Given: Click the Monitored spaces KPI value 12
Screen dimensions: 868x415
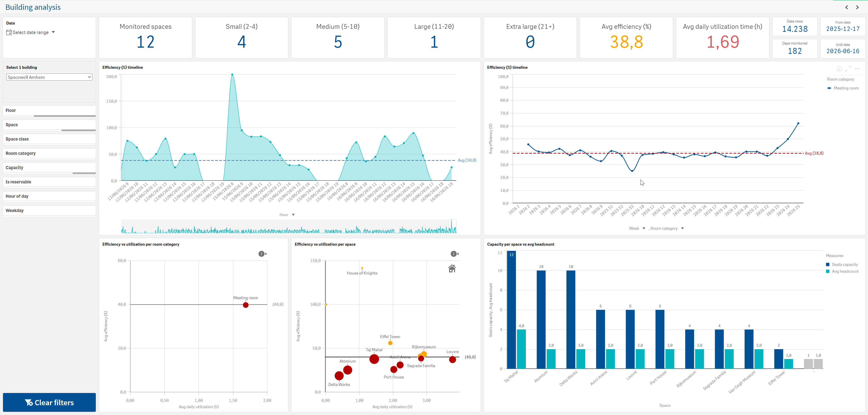Looking at the screenshot, I should tap(146, 42).
